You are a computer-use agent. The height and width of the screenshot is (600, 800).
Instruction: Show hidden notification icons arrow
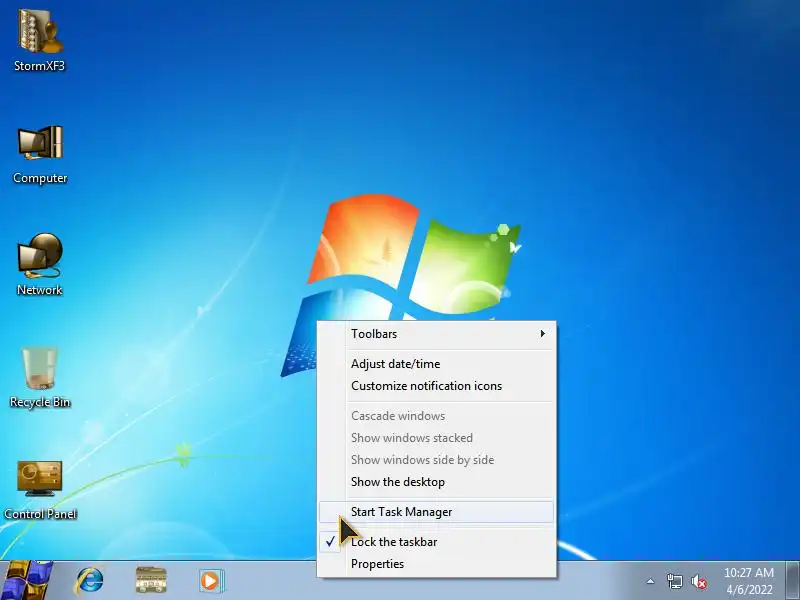coord(651,581)
